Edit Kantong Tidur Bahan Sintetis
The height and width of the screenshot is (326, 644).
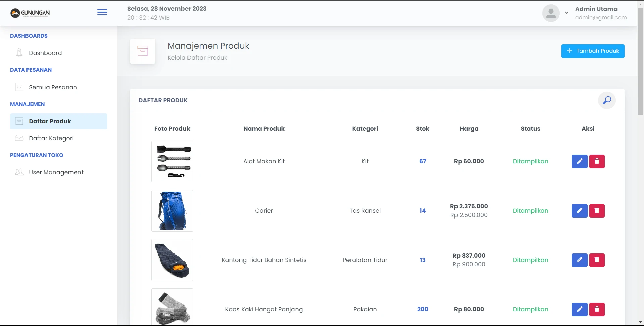click(579, 260)
